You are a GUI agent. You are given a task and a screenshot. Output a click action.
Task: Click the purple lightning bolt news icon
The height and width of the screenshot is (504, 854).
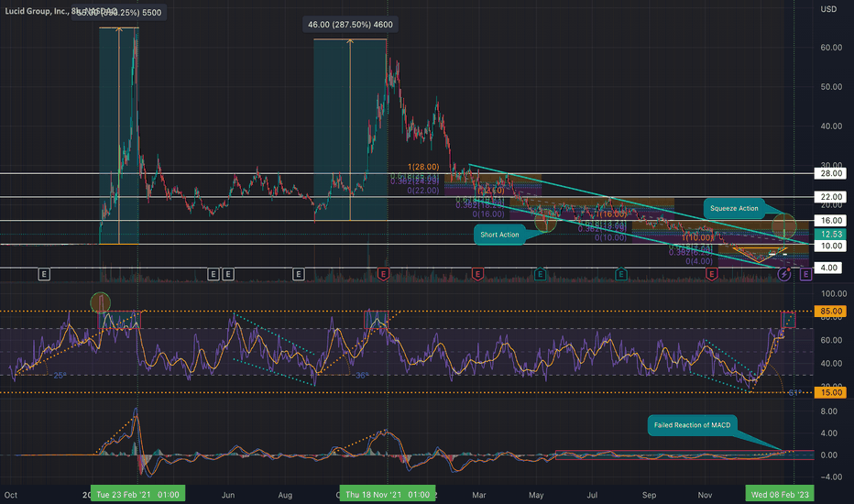pos(783,274)
